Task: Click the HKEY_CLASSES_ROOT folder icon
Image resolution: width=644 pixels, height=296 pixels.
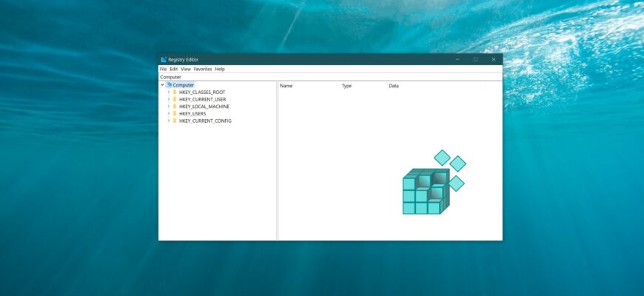Action: click(175, 92)
